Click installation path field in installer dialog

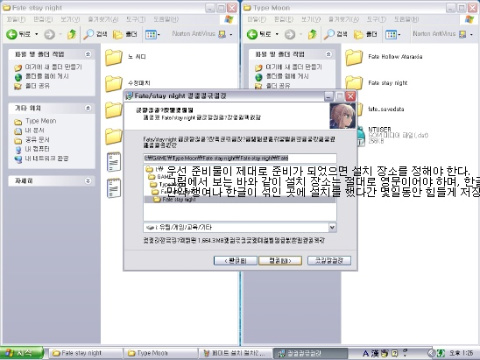240,158
